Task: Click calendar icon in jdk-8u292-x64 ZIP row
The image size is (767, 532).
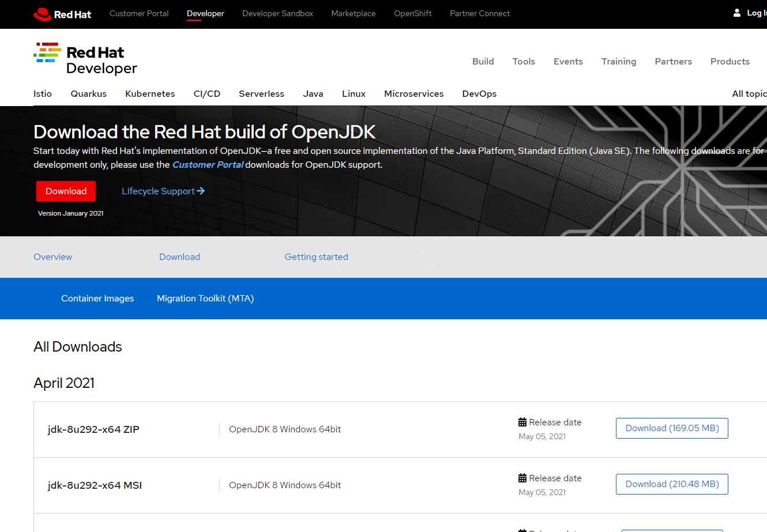Action: (522, 422)
